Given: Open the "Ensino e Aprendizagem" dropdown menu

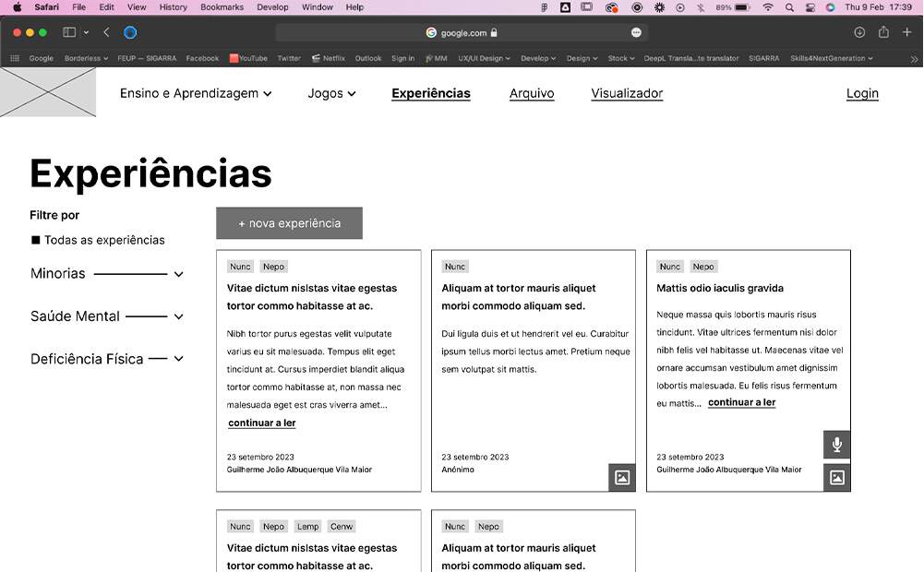Looking at the screenshot, I should click(x=196, y=93).
